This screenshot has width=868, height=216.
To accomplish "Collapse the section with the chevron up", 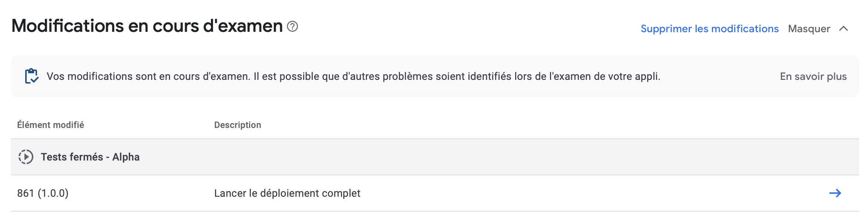I will 844,29.
